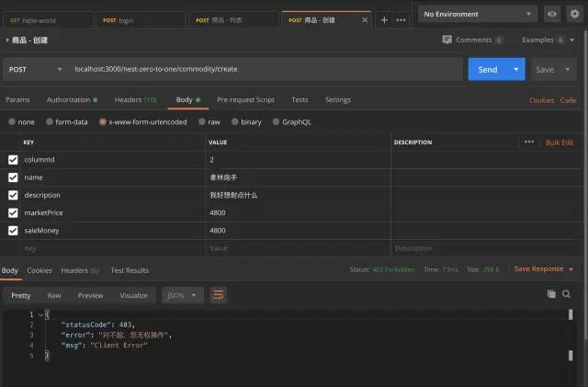Select the raw body type radio
588x387 pixels.
point(202,121)
